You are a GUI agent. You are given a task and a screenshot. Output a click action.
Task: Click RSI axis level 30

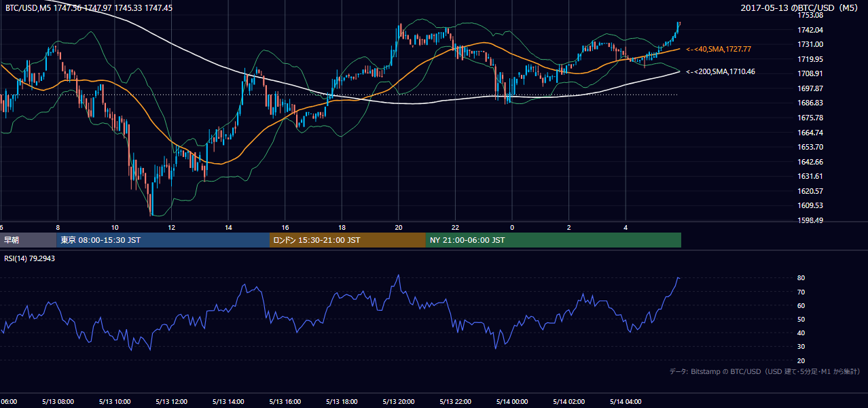(801, 346)
